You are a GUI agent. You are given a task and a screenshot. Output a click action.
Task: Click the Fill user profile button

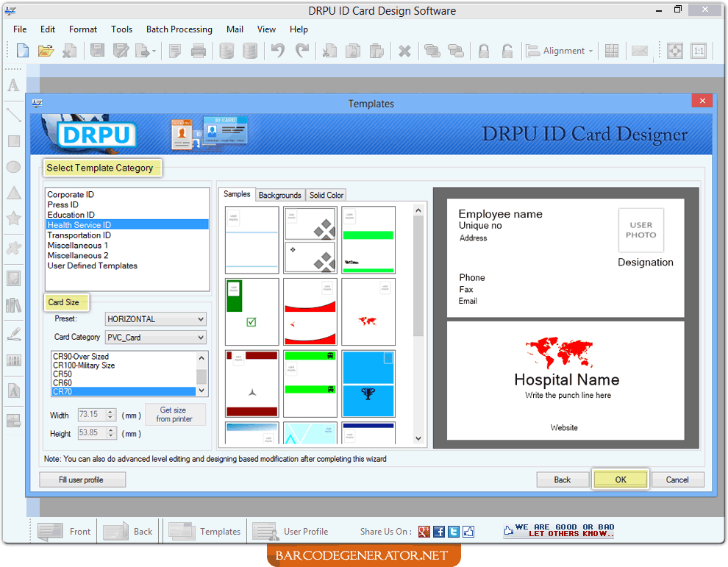(82, 479)
